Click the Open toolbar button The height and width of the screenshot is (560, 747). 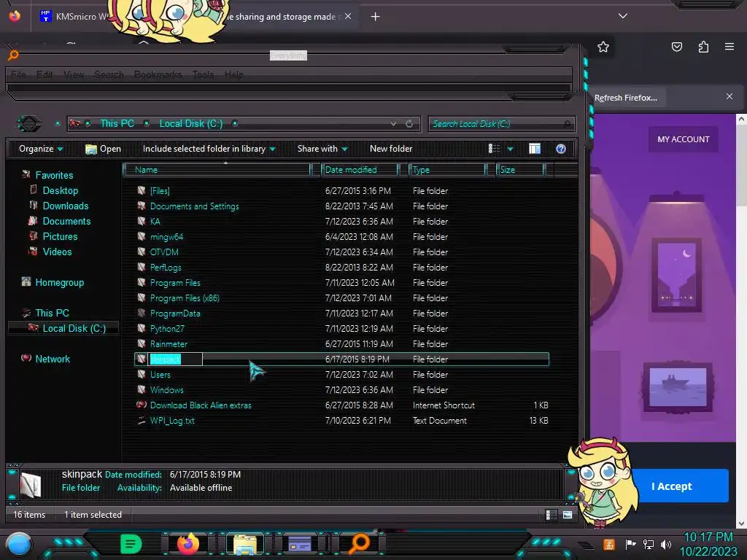[103, 149]
